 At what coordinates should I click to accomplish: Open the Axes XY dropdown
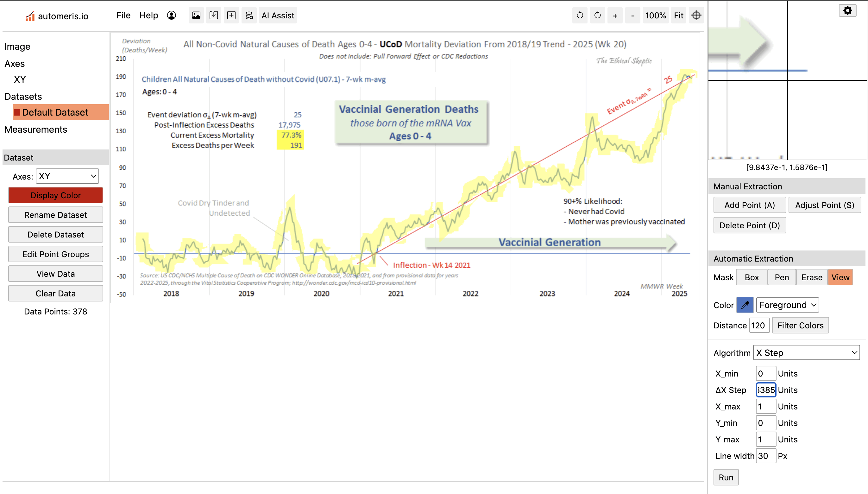[67, 176]
